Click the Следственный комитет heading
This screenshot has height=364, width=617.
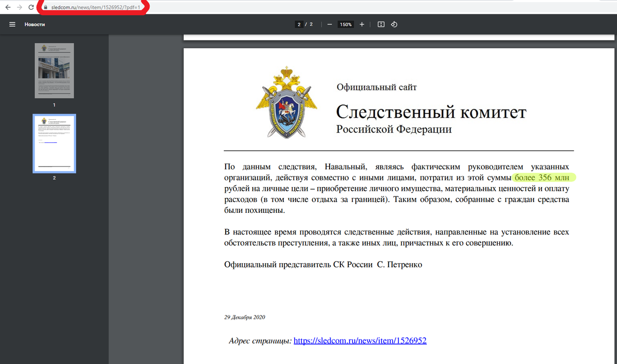pyautogui.click(x=431, y=112)
